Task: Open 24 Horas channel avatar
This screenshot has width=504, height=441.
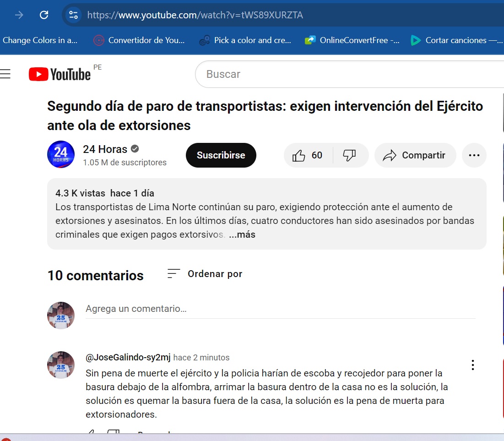Action: click(x=61, y=155)
